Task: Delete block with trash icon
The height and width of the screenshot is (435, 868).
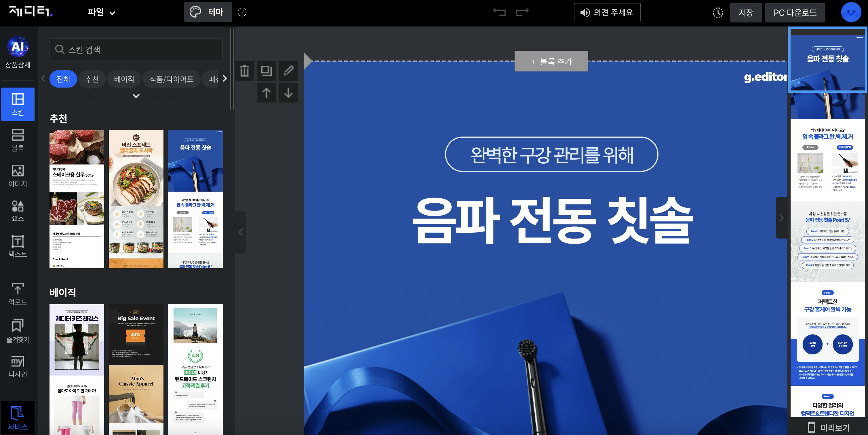Action: 244,71
